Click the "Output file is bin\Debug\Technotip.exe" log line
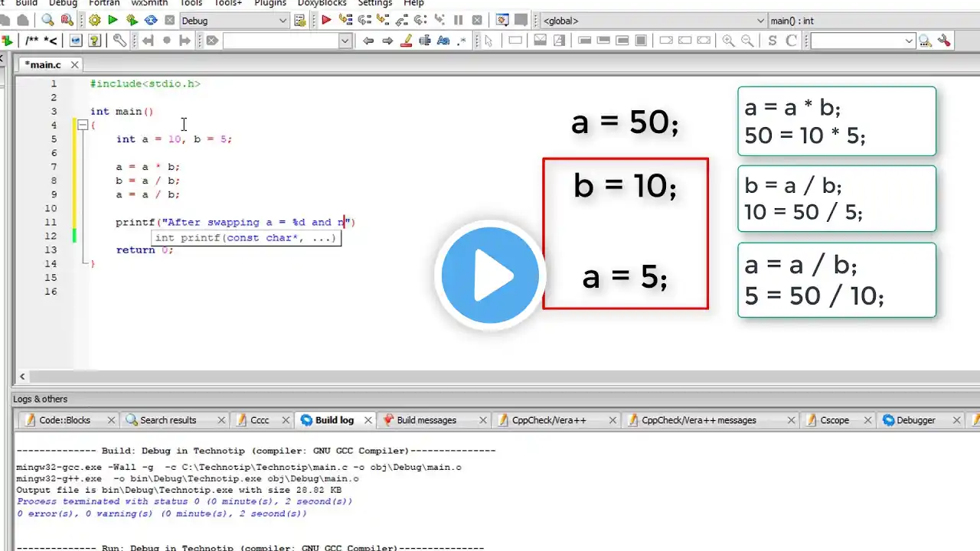Image resolution: width=980 pixels, height=551 pixels. (x=178, y=490)
